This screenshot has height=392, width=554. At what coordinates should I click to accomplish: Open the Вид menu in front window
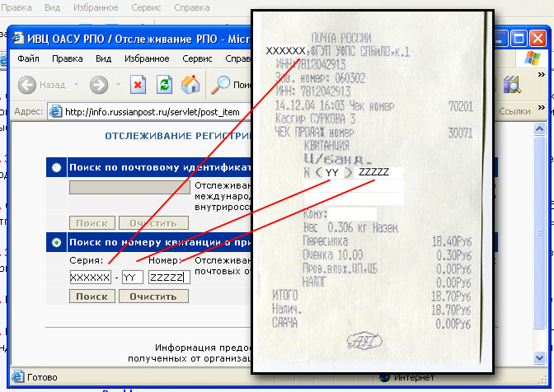104,58
